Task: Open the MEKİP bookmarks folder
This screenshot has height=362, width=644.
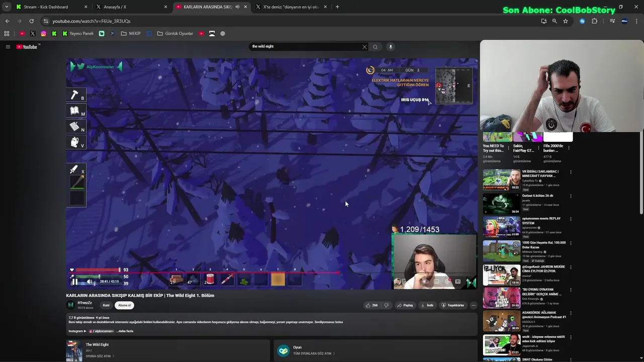Action: pyautogui.click(x=131, y=34)
